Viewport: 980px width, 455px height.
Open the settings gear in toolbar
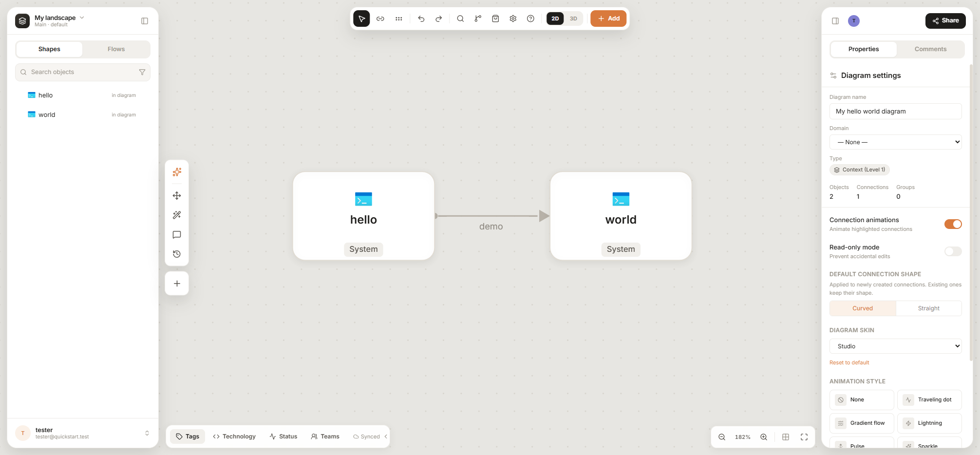[x=513, y=19]
